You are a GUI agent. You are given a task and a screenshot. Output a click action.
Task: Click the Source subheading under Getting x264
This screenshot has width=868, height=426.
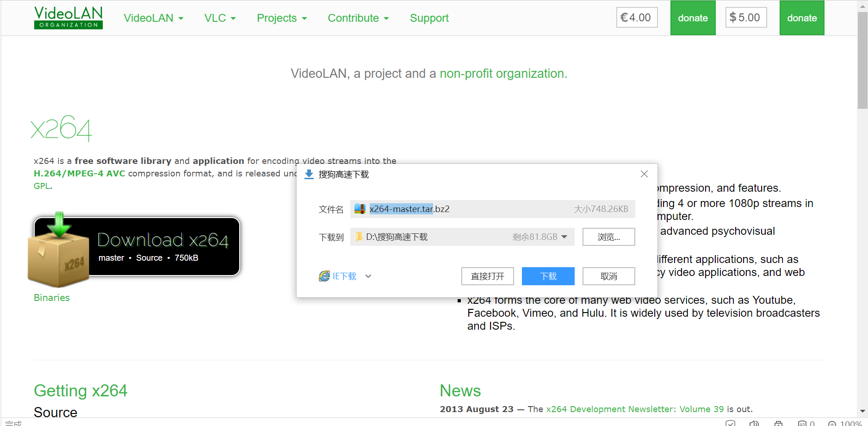pos(56,412)
